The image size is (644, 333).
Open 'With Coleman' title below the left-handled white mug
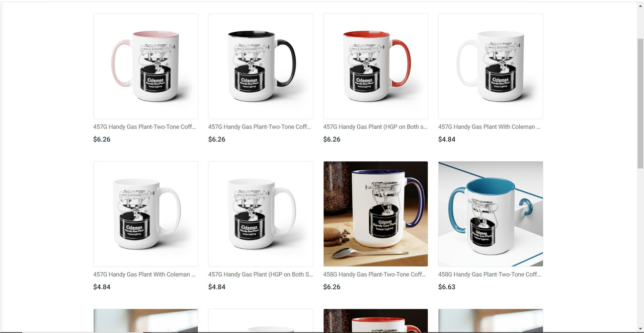[490, 127]
